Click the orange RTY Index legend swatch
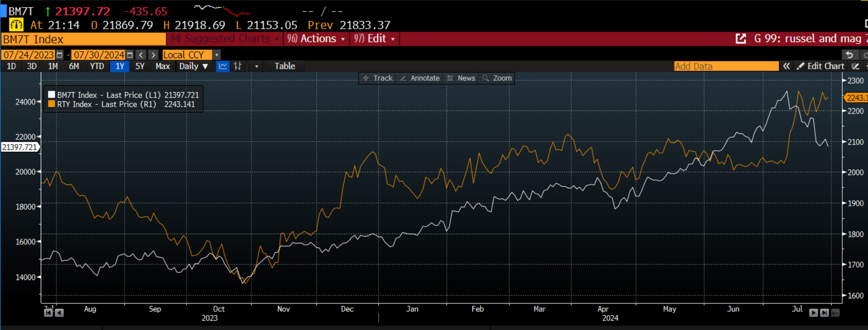868x330 pixels. tap(51, 104)
